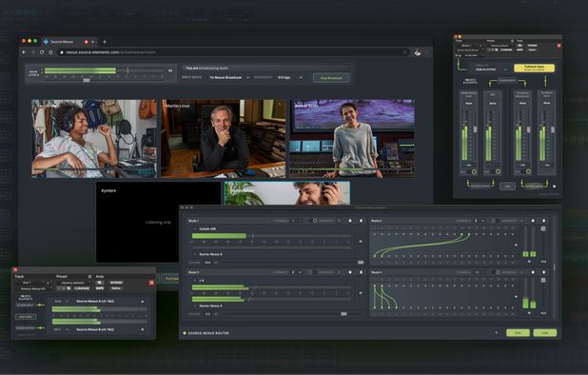Viewport: 588px width, 375px height.
Task: Click the yellow Talkback Open button
Action: tap(534, 68)
